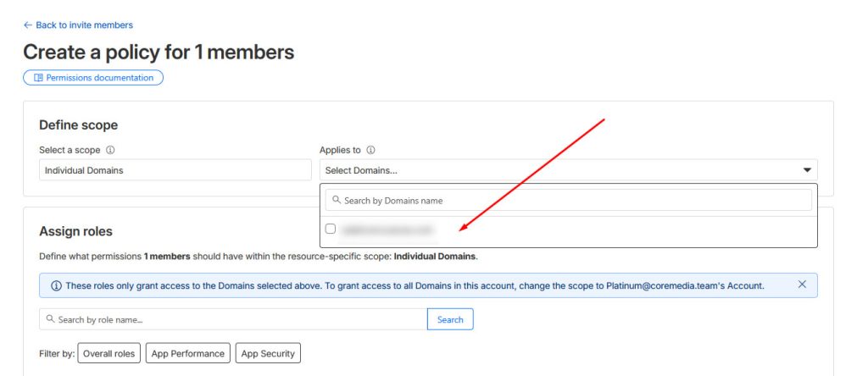Click the info icon in the blue banner
The image size is (868, 376).
(x=57, y=285)
